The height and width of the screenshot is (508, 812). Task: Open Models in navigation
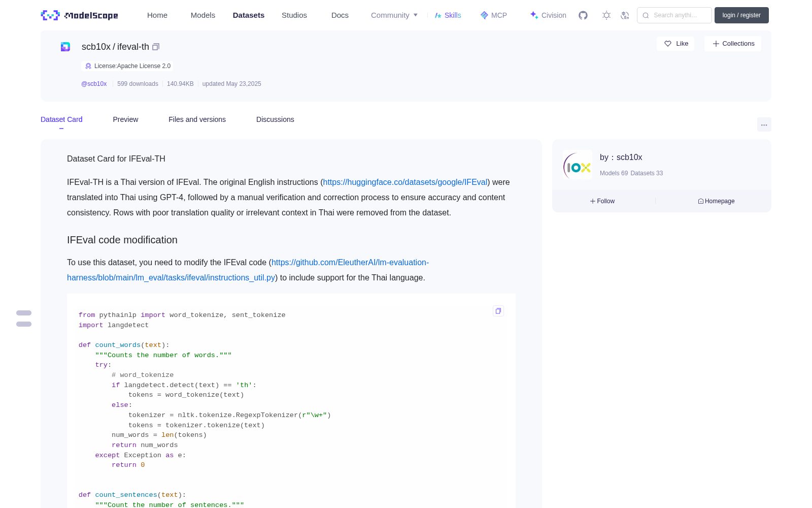click(x=203, y=15)
